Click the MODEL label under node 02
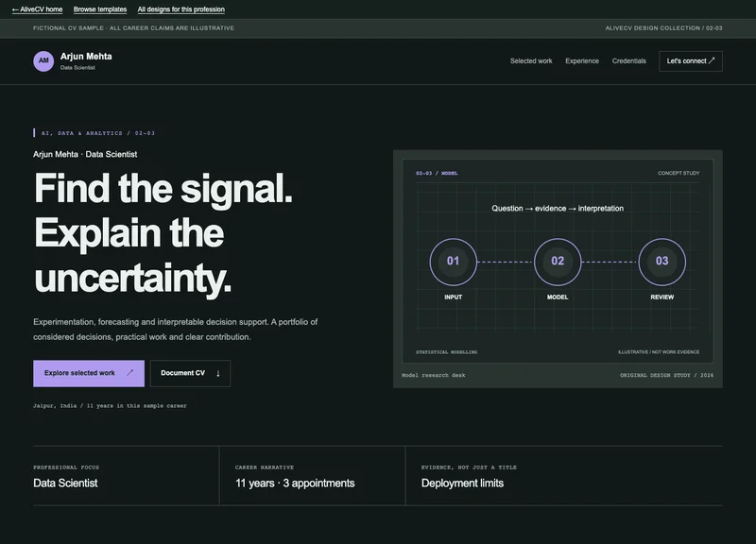 [x=558, y=297]
